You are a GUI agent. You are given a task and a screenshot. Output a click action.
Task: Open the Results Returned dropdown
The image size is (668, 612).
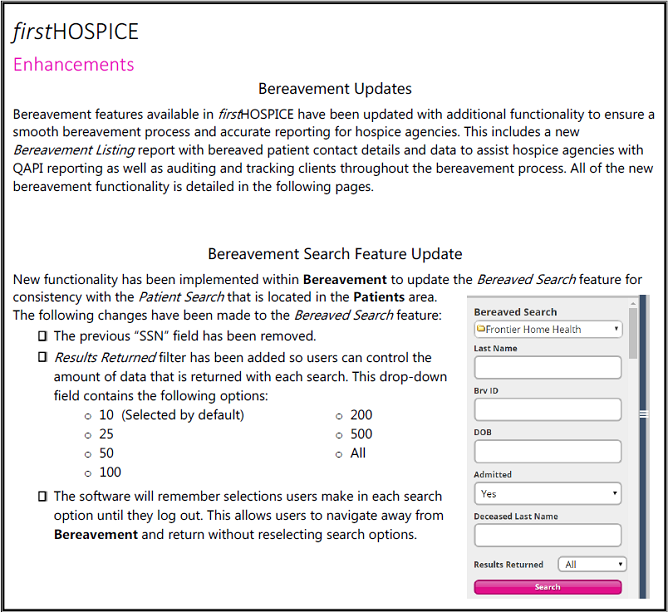pyautogui.click(x=592, y=565)
